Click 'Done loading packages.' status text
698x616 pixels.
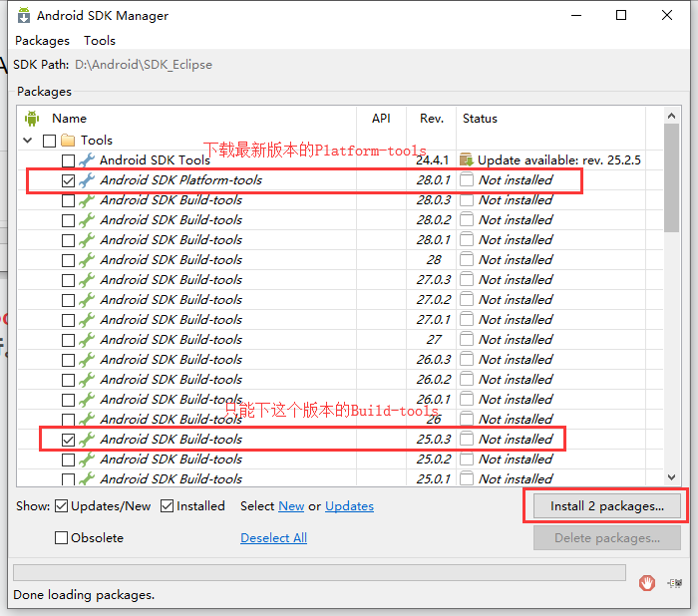click(x=84, y=595)
